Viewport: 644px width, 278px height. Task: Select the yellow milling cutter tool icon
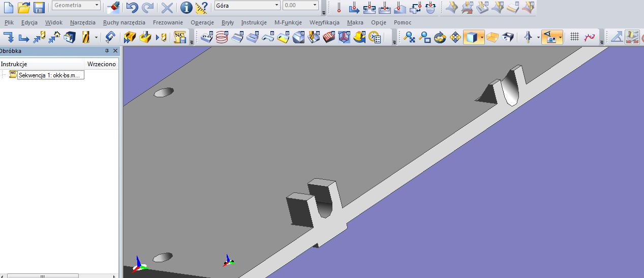(x=85, y=37)
